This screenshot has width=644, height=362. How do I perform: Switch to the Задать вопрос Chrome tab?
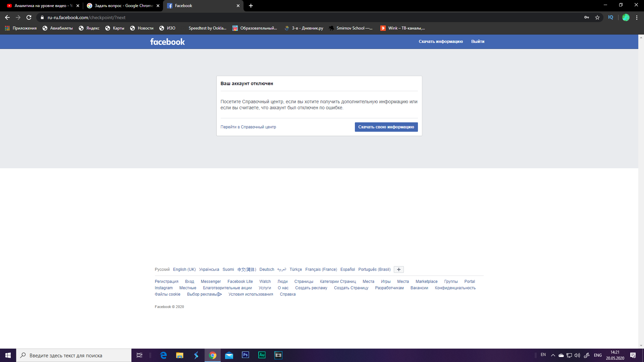[123, 6]
